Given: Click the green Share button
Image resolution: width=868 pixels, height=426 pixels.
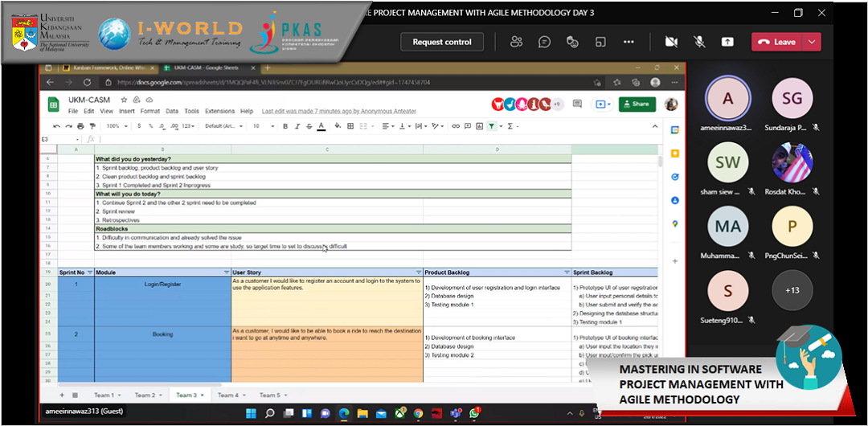Looking at the screenshot, I should coord(637,104).
